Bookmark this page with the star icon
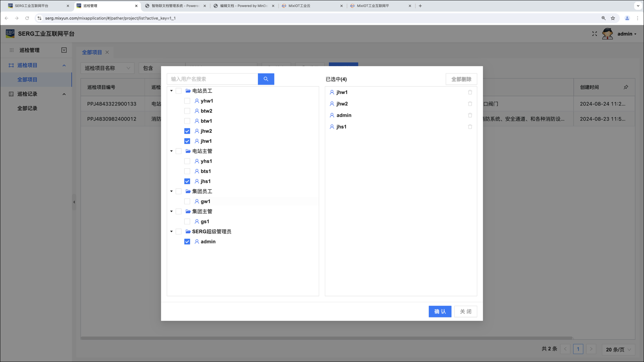Viewport: 644px width, 362px height. coord(613,18)
